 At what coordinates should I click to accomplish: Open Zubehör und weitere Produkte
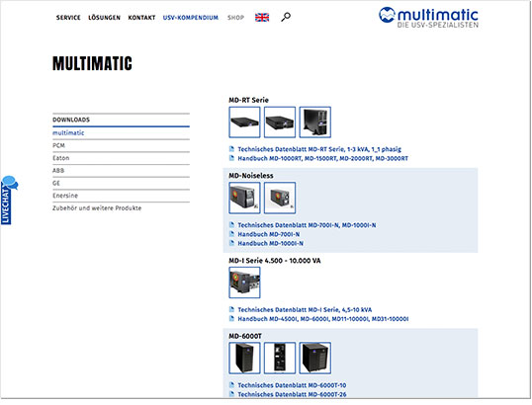click(97, 208)
